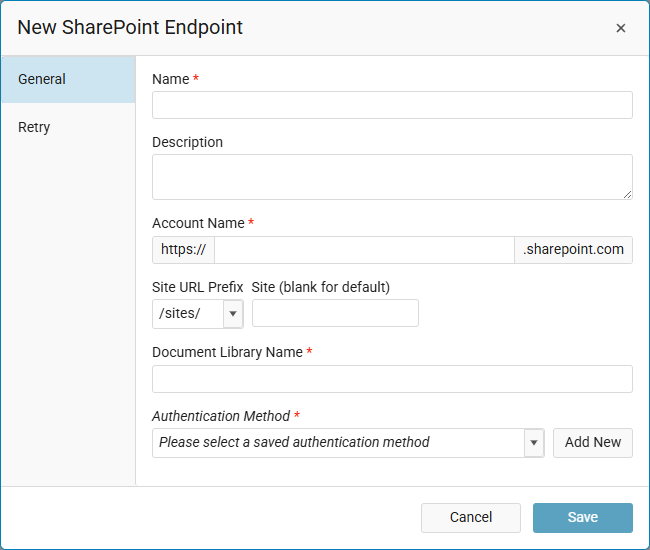
Task: Click the Authentication Method label
Action: 221,416
